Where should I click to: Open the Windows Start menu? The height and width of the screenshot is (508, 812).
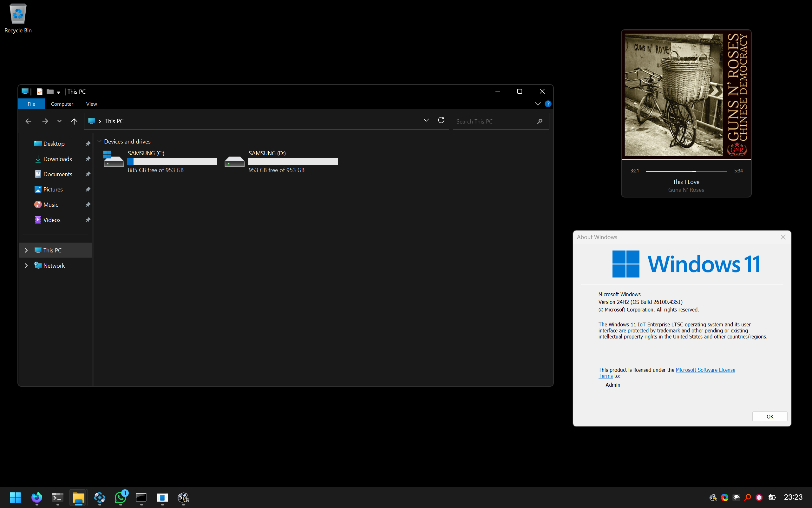tap(15, 497)
